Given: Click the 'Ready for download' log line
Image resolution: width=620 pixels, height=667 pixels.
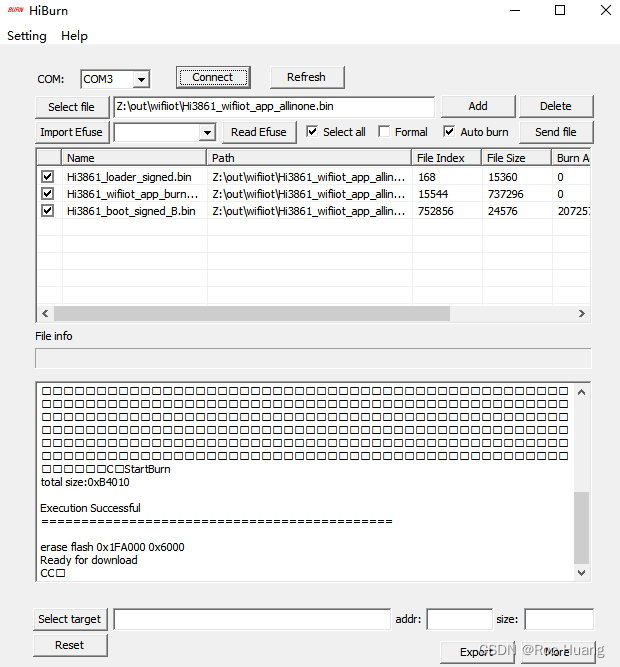Looking at the screenshot, I should 89,560.
